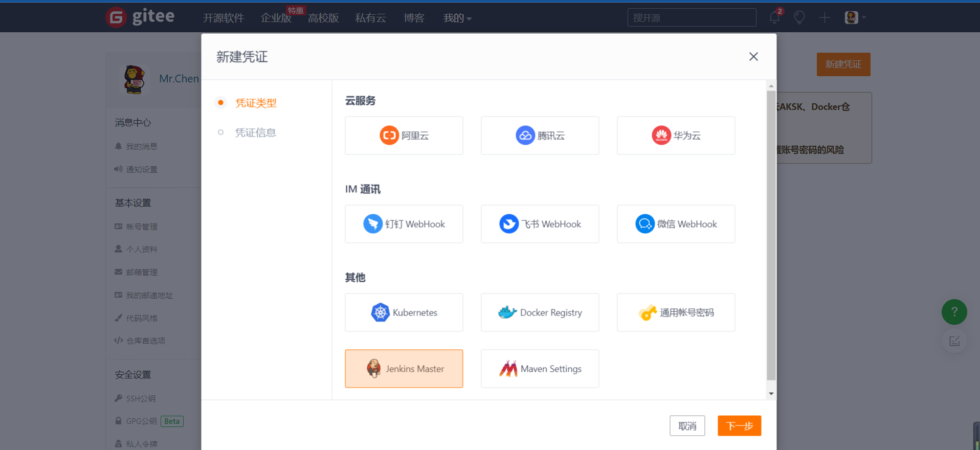Open SSH公钥 in the sidebar

point(140,398)
